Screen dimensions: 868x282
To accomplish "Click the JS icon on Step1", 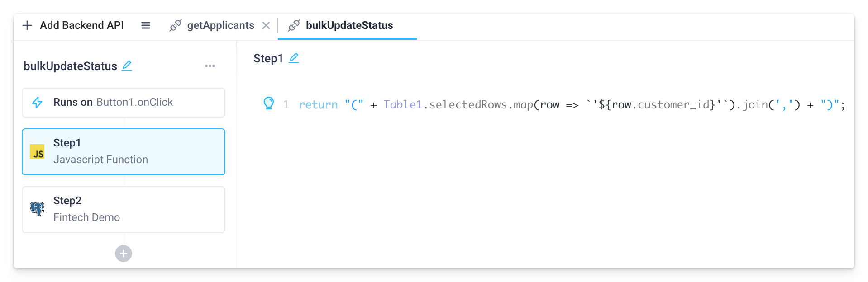I will (38, 152).
